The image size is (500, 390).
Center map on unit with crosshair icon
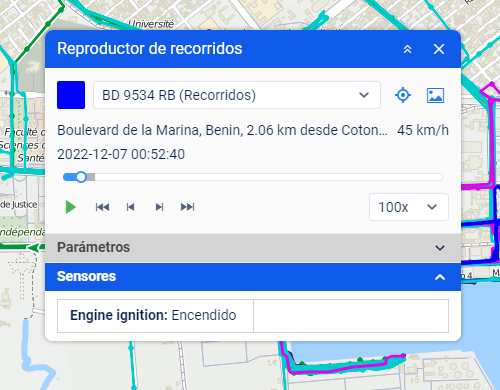pyautogui.click(x=403, y=95)
